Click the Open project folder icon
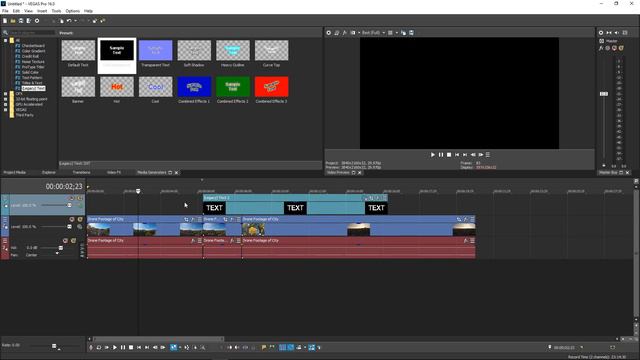 click(x=13, y=21)
